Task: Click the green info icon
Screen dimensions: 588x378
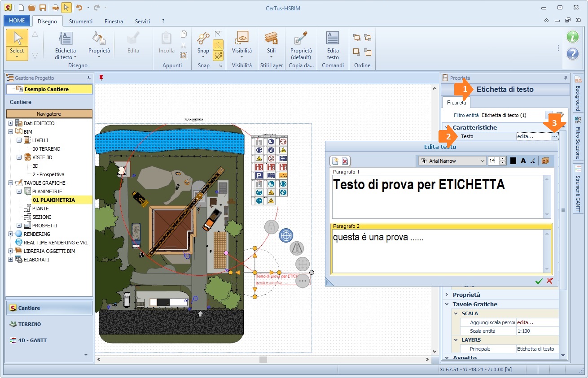Action: (x=572, y=37)
